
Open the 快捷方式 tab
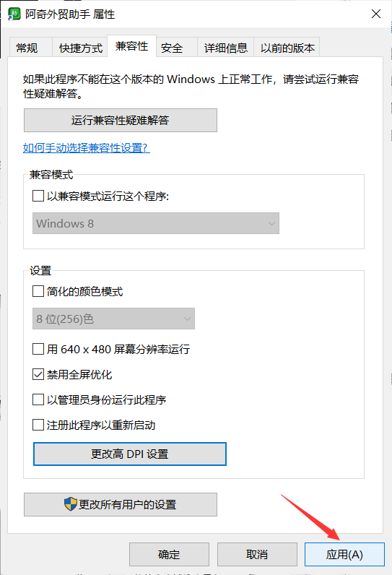click(x=80, y=47)
